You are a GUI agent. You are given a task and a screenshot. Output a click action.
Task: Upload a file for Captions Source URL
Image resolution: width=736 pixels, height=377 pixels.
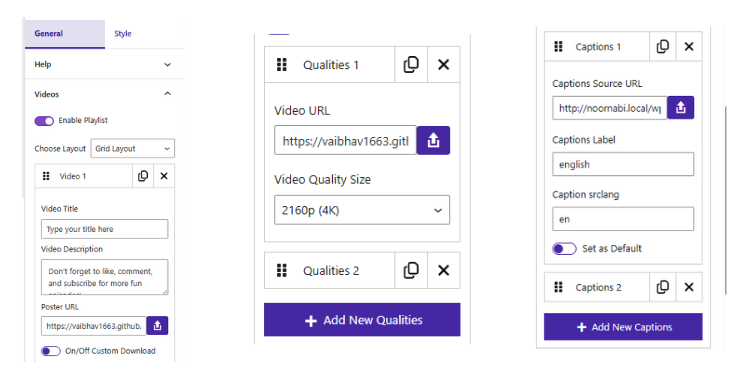click(x=681, y=108)
